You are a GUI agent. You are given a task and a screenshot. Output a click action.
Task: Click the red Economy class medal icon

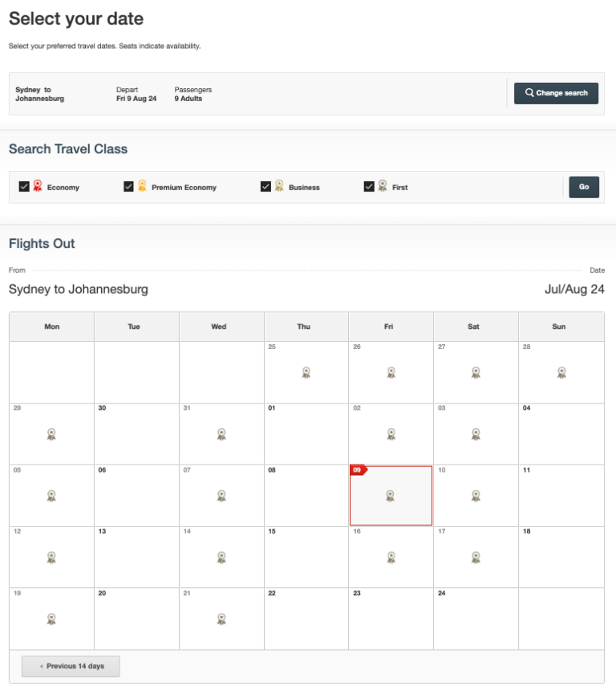[38, 185]
